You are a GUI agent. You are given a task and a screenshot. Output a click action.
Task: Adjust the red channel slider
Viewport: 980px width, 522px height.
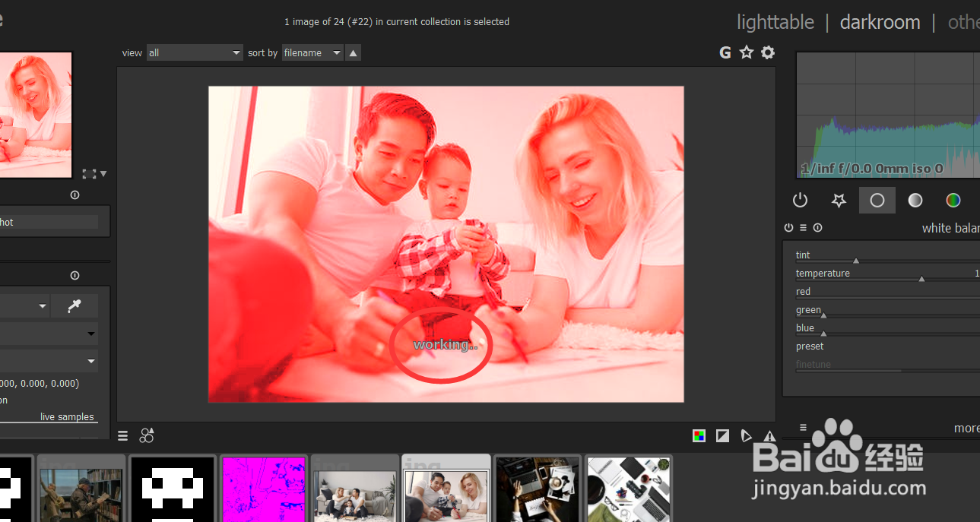887,293
